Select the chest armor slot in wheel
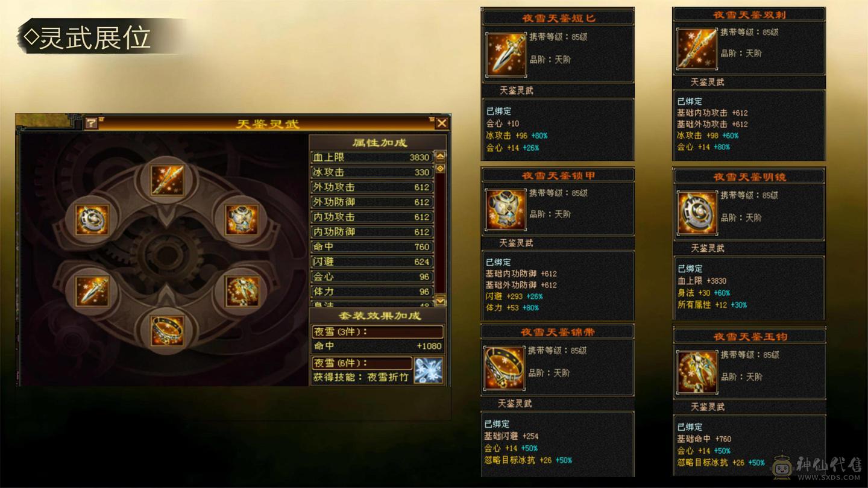This screenshot has height=488, width=868. (x=242, y=219)
